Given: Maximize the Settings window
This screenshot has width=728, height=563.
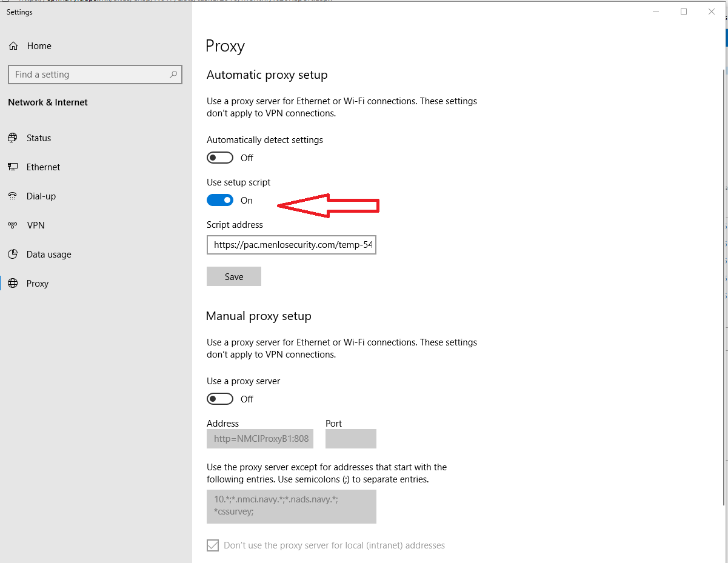Looking at the screenshot, I should coord(684,12).
